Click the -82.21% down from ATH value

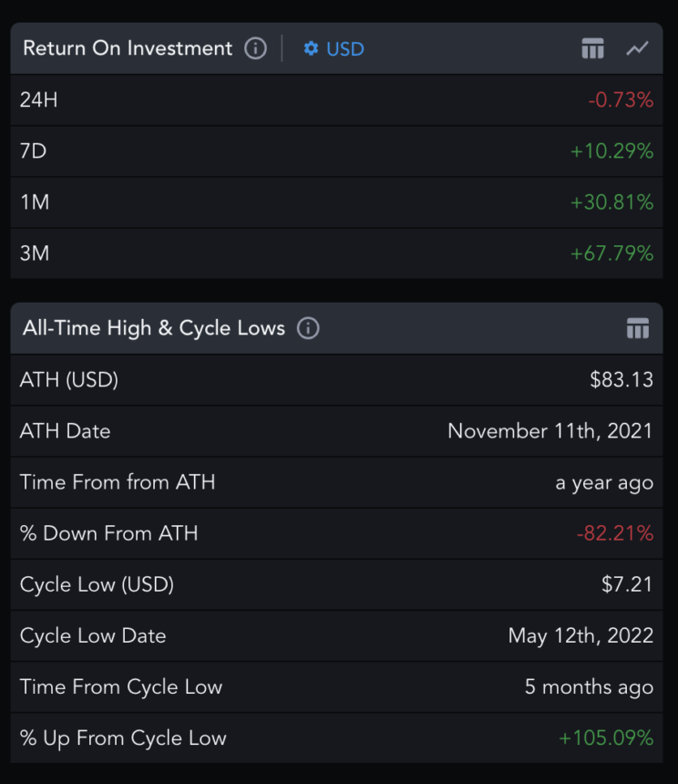click(615, 533)
